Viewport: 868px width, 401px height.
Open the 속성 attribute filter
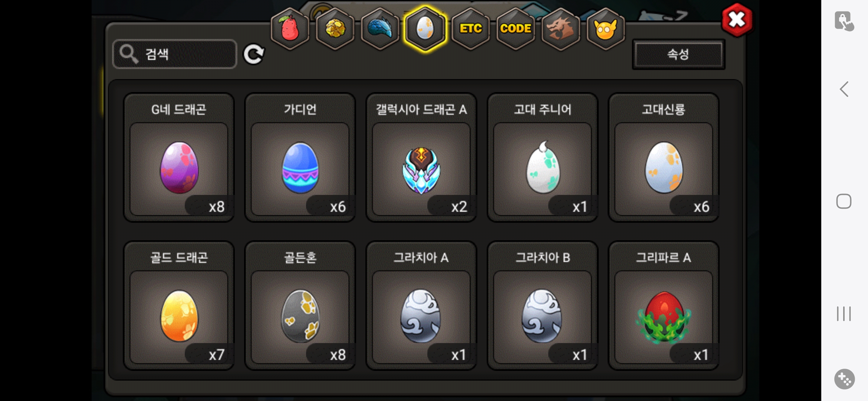(678, 55)
